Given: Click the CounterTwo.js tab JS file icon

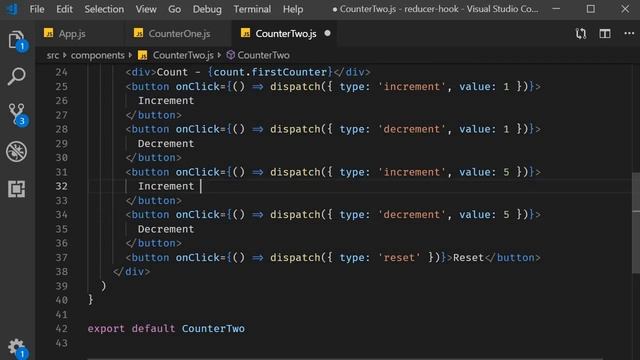Looking at the screenshot, I should [x=245, y=33].
